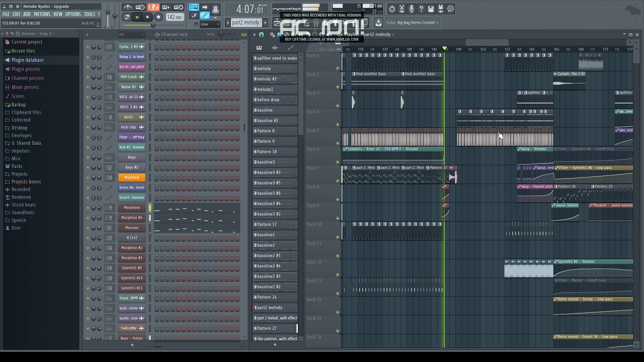Image resolution: width=644 pixels, height=362 pixels.
Task: Mute Track 12 in the playlist
Action: [x=338, y=275]
